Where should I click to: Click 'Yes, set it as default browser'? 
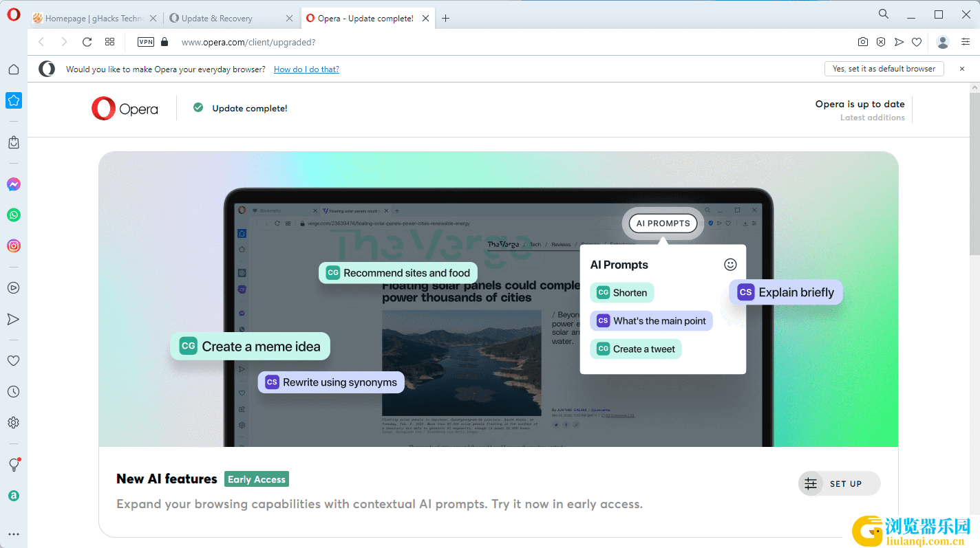pos(884,69)
